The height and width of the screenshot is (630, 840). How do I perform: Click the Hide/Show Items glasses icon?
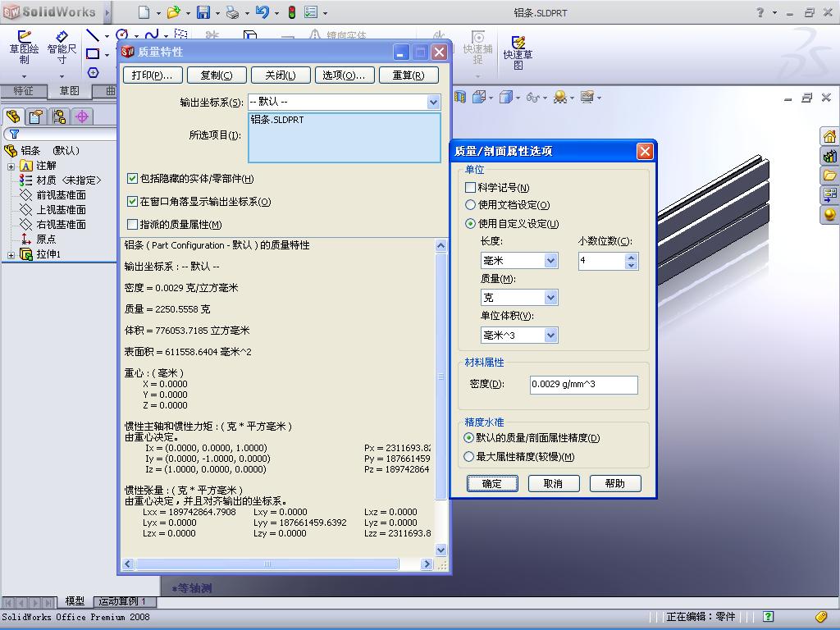tap(532, 98)
